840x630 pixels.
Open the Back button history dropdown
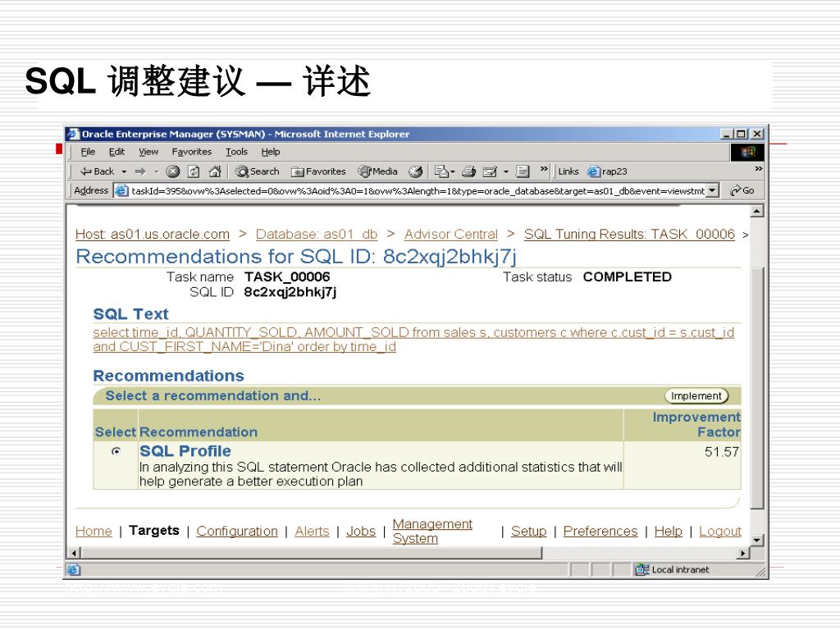pos(124,172)
